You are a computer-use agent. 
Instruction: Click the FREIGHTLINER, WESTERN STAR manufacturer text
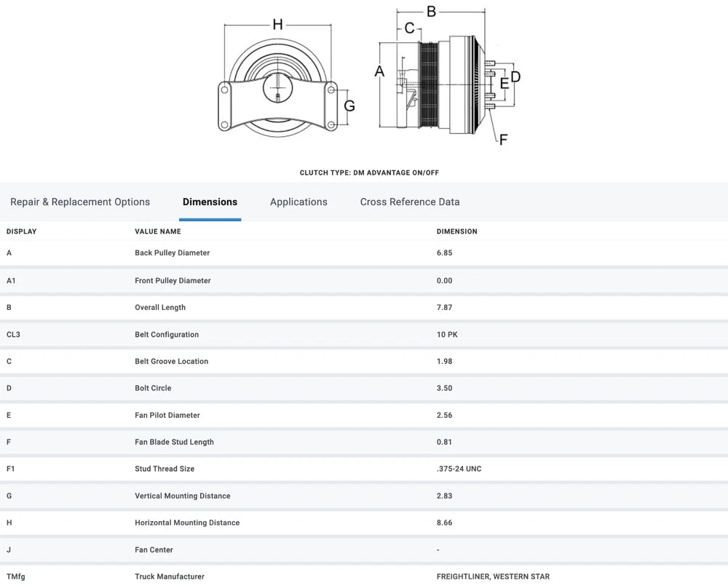tap(493, 577)
